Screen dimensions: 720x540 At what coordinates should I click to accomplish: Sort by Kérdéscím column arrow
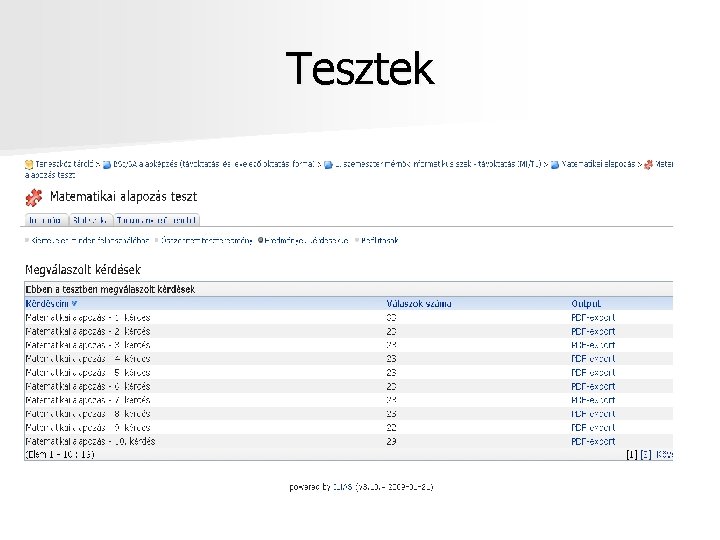[74, 303]
